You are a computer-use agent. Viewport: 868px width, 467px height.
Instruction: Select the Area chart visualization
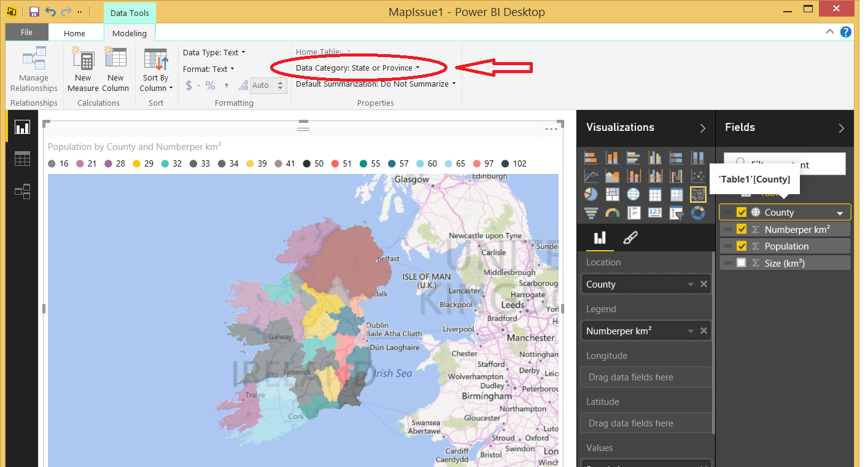tap(612, 176)
